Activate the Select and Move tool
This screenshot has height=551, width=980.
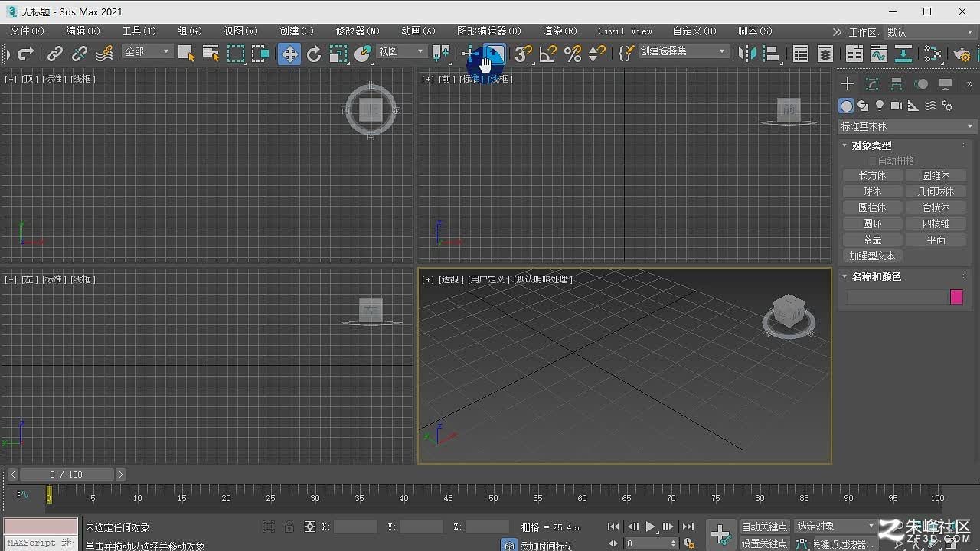pos(289,54)
